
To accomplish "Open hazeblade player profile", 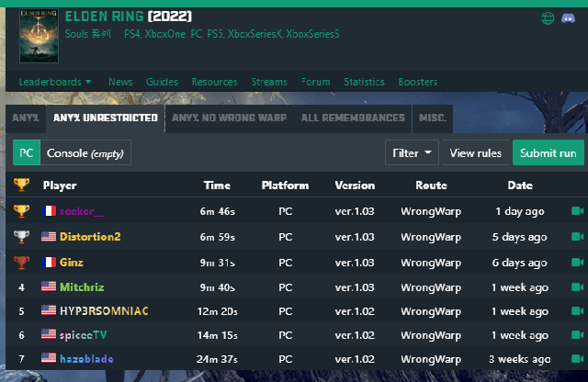I will click(x=86, y=359).
